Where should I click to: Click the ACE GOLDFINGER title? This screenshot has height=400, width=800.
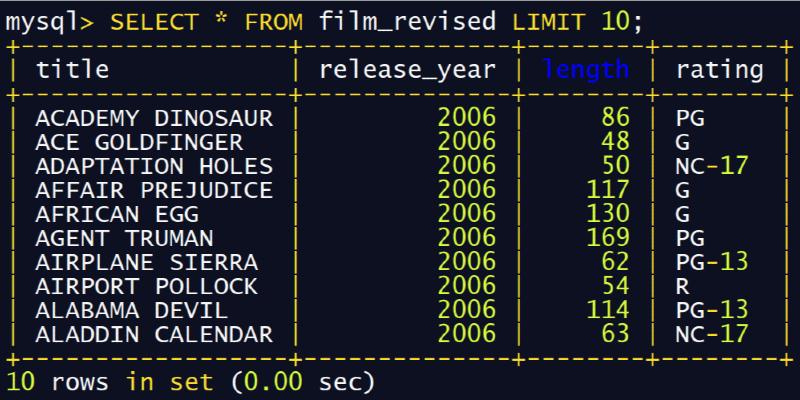click(x=139, y=142)
